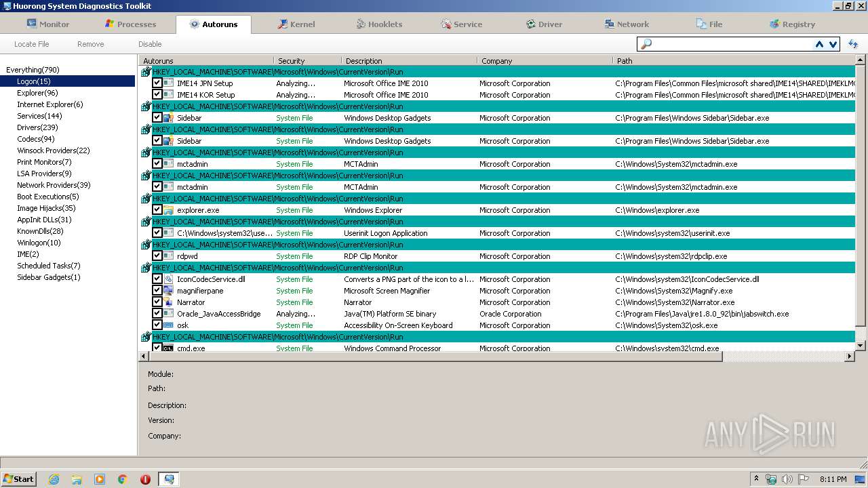Sort by the Path column header

tap(734, 60)
